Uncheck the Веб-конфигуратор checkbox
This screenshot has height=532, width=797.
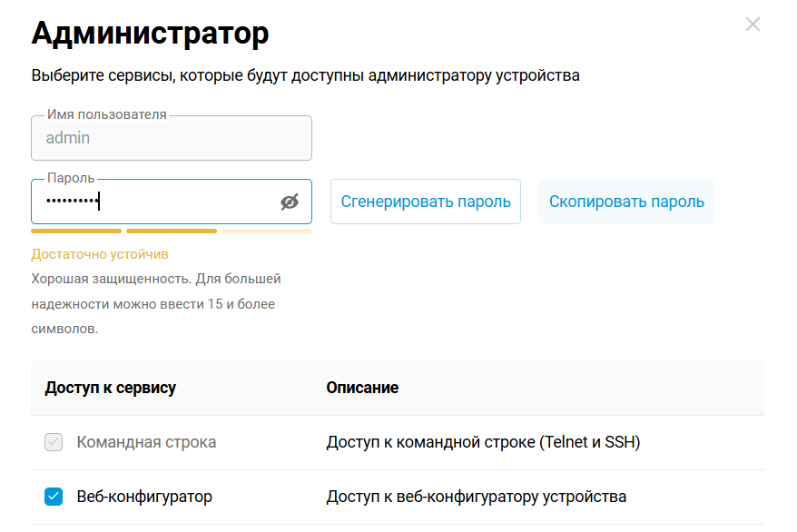pos(54,497)
